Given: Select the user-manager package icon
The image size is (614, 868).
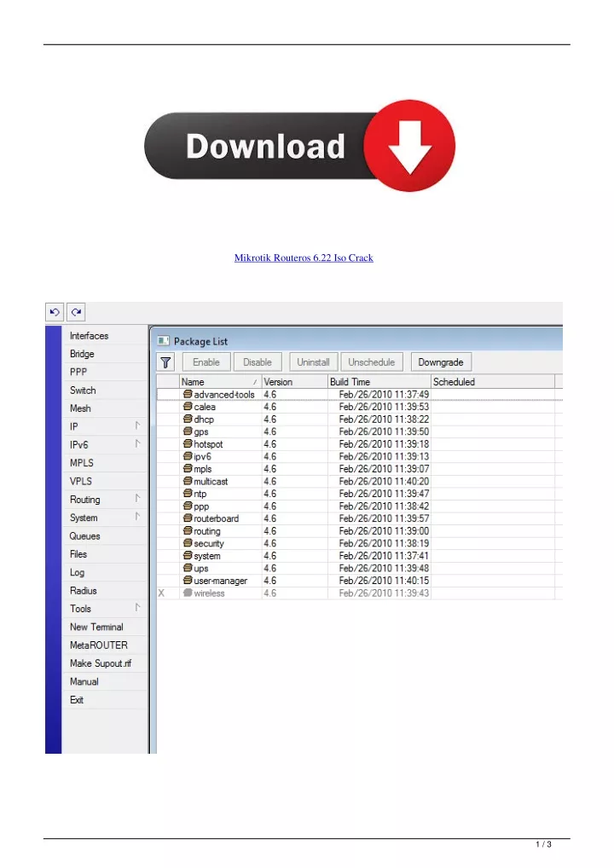Looking at the screenshot, I should coord(188,580).
